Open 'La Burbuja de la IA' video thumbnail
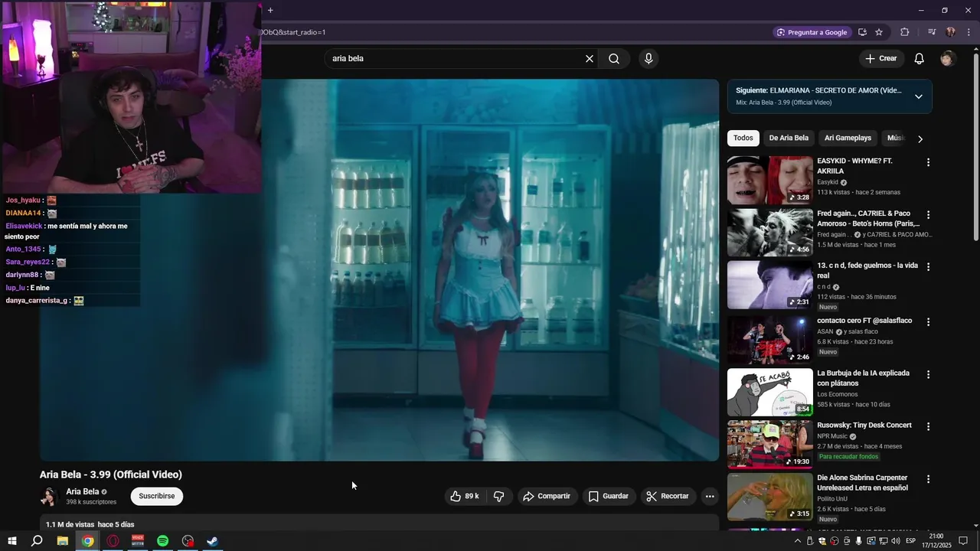980x551 pixels. 769,393
